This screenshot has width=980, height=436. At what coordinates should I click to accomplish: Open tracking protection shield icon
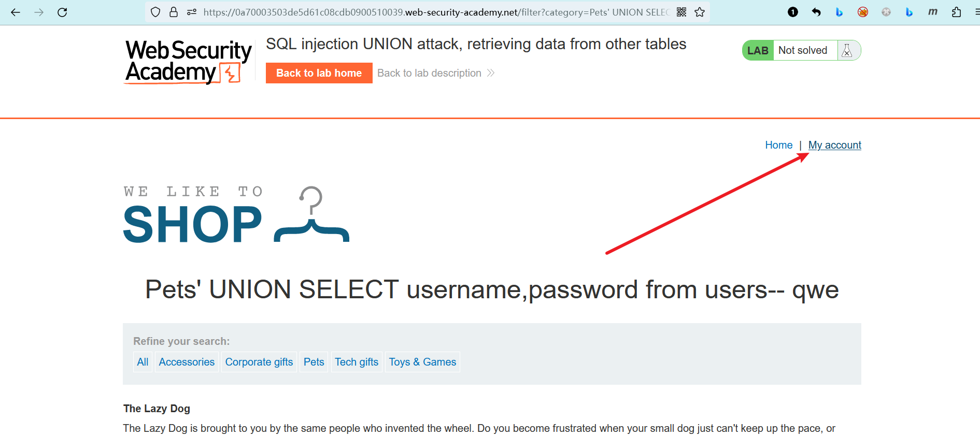pos(155,12)
